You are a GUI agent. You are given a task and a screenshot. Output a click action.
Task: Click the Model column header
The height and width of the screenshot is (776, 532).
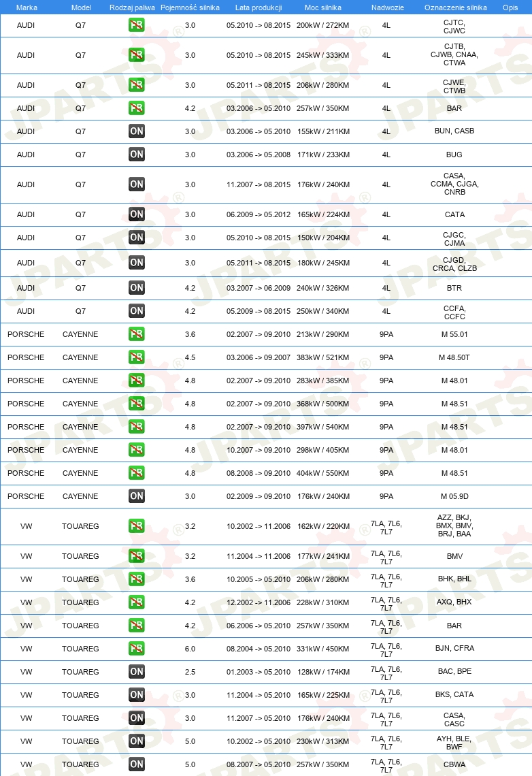pos(81,7)
